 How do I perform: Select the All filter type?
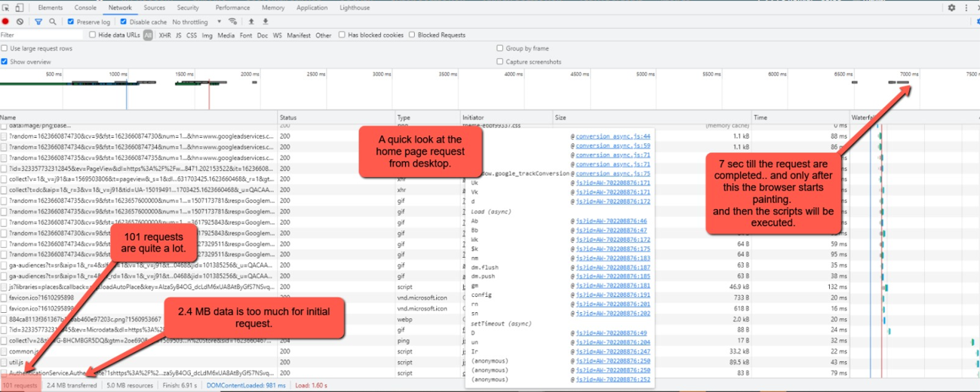pos(148,35)
